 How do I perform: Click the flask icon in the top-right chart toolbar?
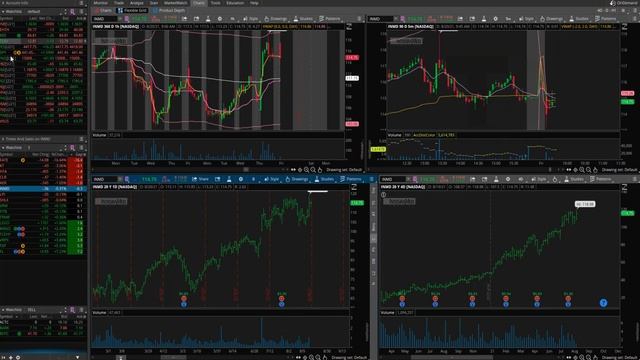click(484, 19)
